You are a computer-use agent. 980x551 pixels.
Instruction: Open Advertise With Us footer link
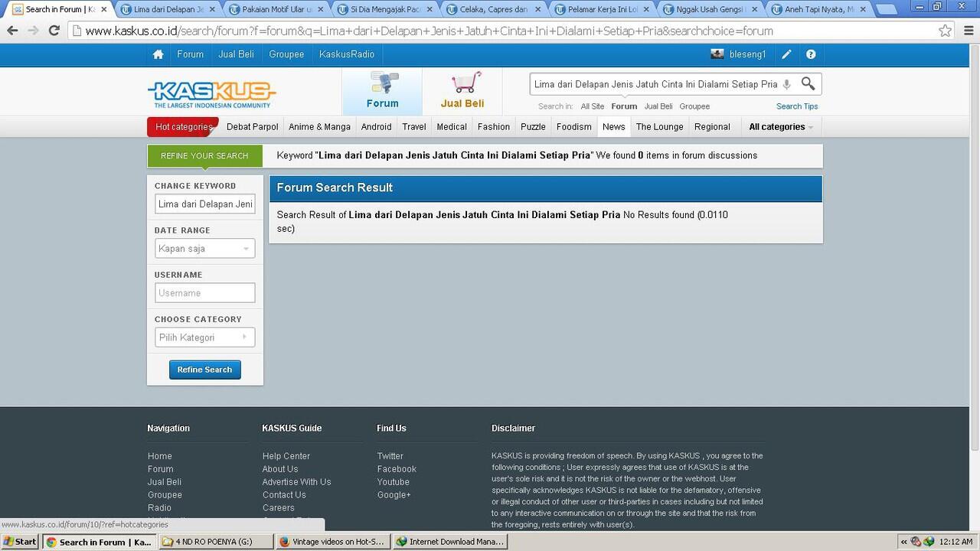[x=296, y=482]
